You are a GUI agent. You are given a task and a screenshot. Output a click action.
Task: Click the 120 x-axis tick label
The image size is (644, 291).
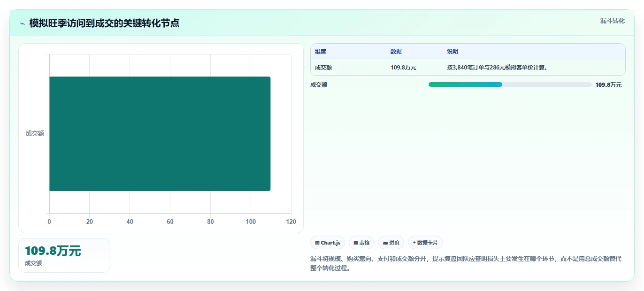pos(291,222)
